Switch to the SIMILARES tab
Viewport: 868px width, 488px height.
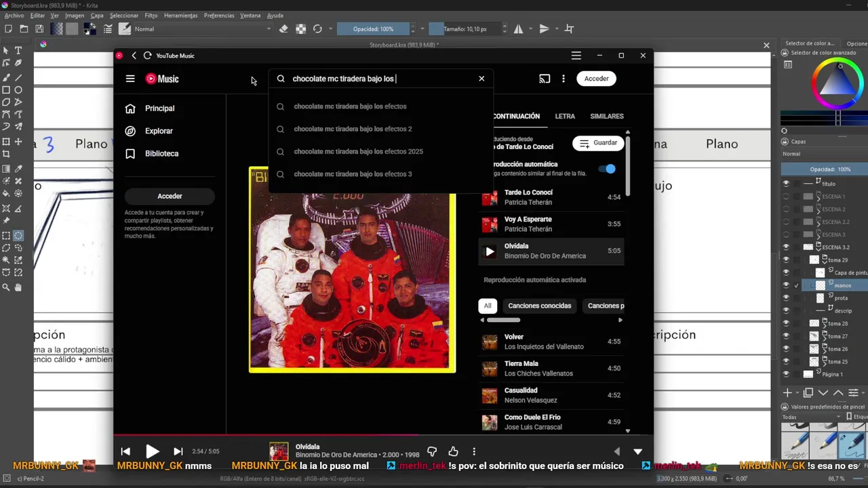point(607,116)
